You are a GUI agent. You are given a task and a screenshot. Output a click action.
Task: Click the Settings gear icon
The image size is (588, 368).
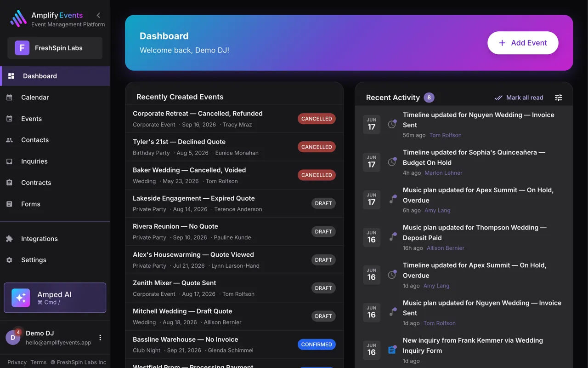click(x=9, y=260)
